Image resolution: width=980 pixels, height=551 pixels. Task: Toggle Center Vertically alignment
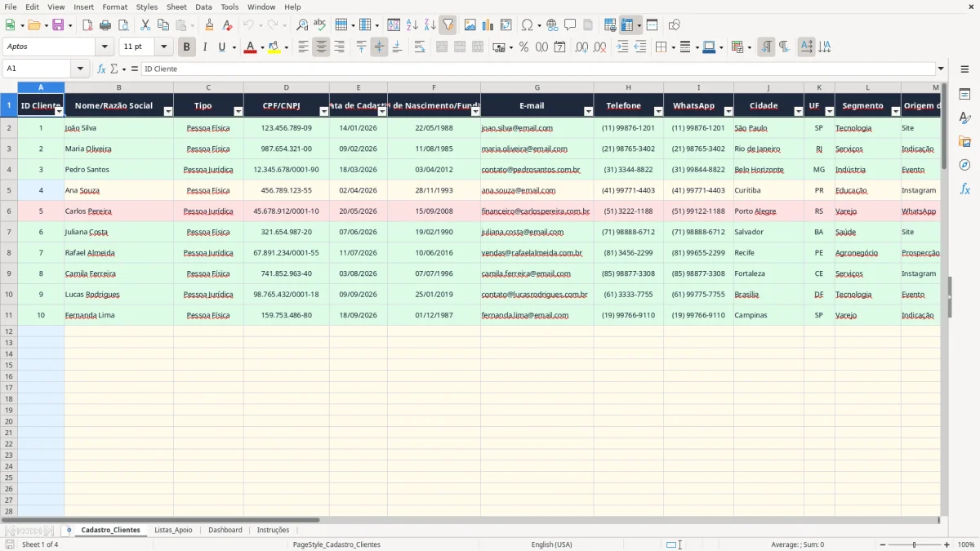[x=379, y=47]
